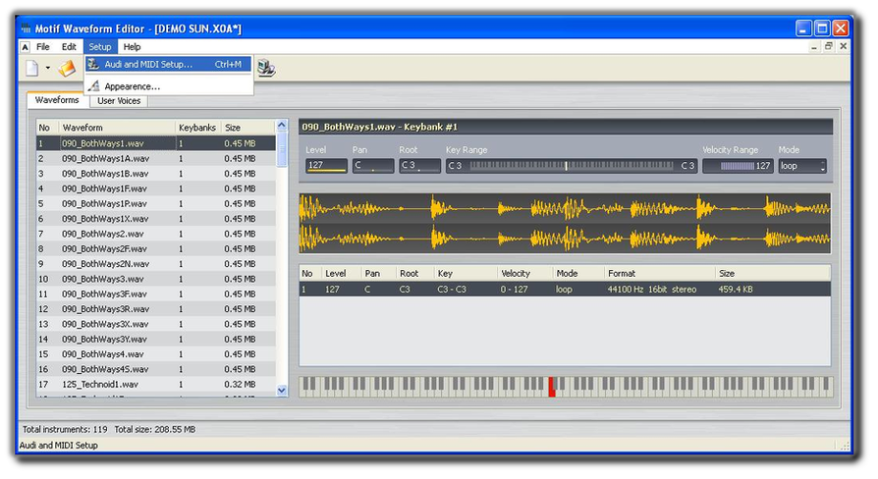Select 090_BothWays3F.wav row
878x479 pixels.
(x=156, y=294)
